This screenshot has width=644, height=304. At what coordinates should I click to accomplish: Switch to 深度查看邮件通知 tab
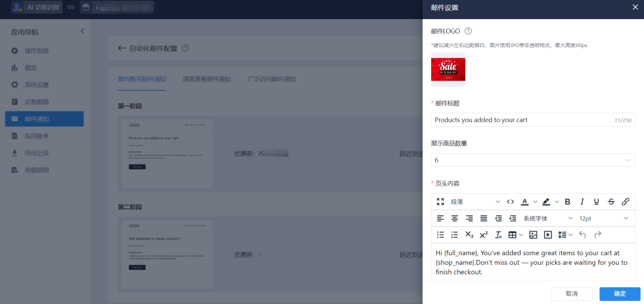pos(206,79)
